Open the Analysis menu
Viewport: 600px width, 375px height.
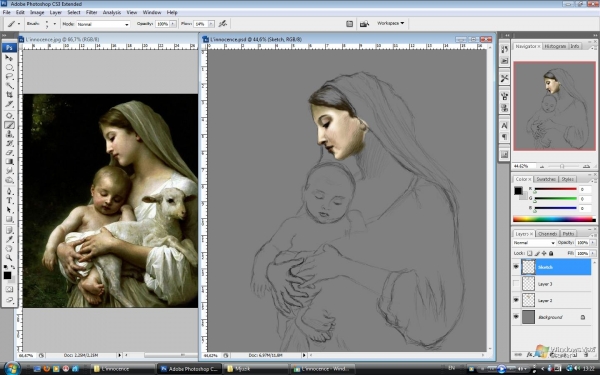coord(111,12)
